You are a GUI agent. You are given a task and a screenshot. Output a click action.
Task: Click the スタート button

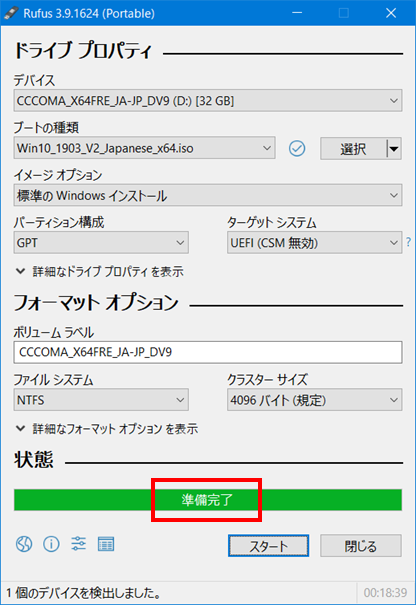(269, 546)
